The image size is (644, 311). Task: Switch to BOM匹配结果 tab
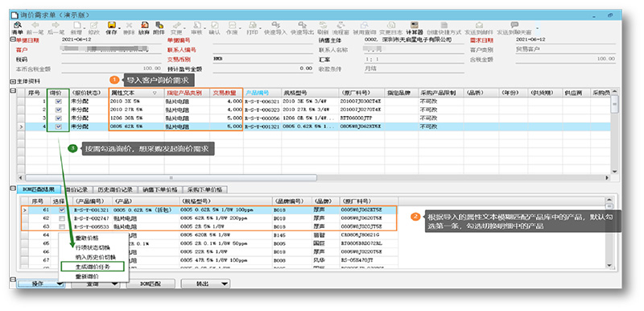point(39,190)
